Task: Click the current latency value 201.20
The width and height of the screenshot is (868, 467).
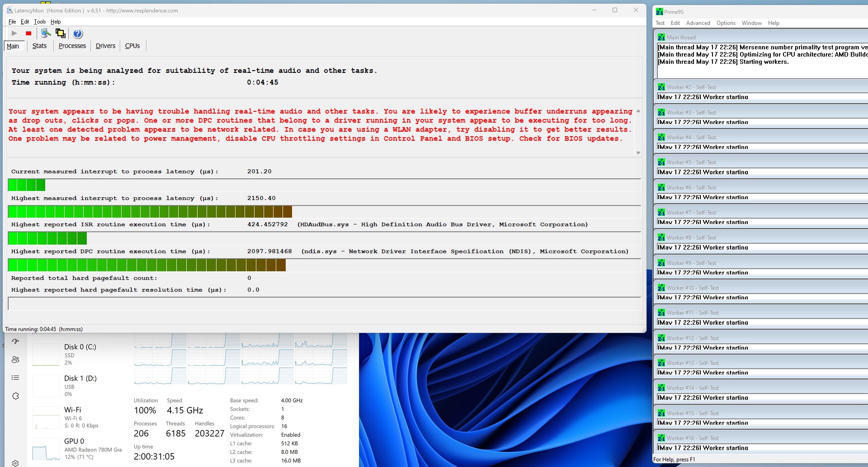Action: pos(259,172)
